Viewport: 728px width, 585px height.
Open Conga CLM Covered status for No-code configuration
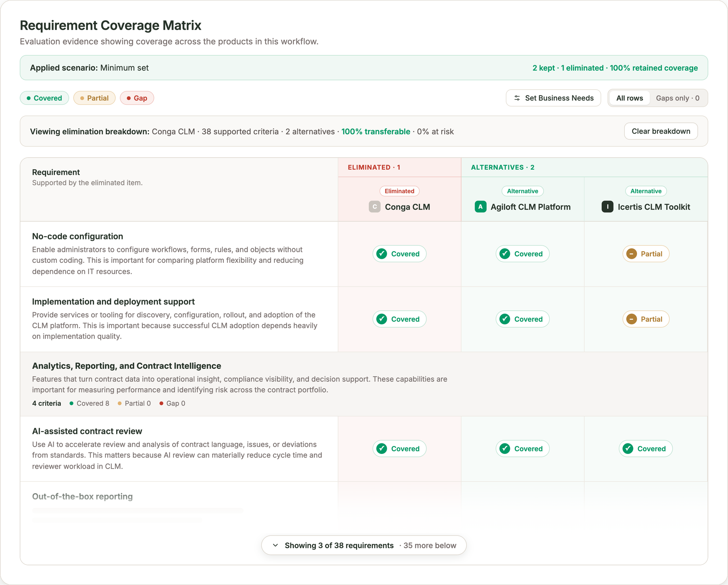(x=399, y=254)
